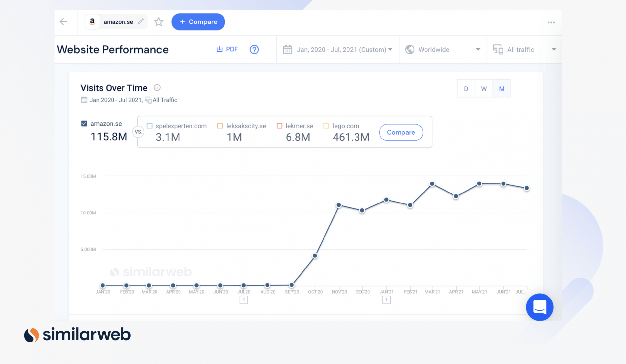Screen dimensions: 626x364
Task: Click the VS. badge
Action: [x=138, y=132]
